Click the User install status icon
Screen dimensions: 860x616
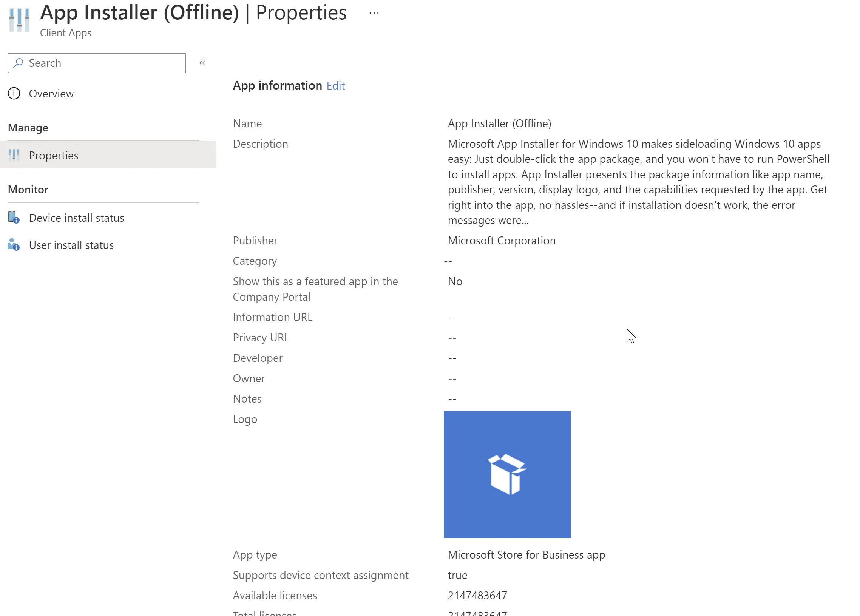pyautogui.click(x=14, y=245)
